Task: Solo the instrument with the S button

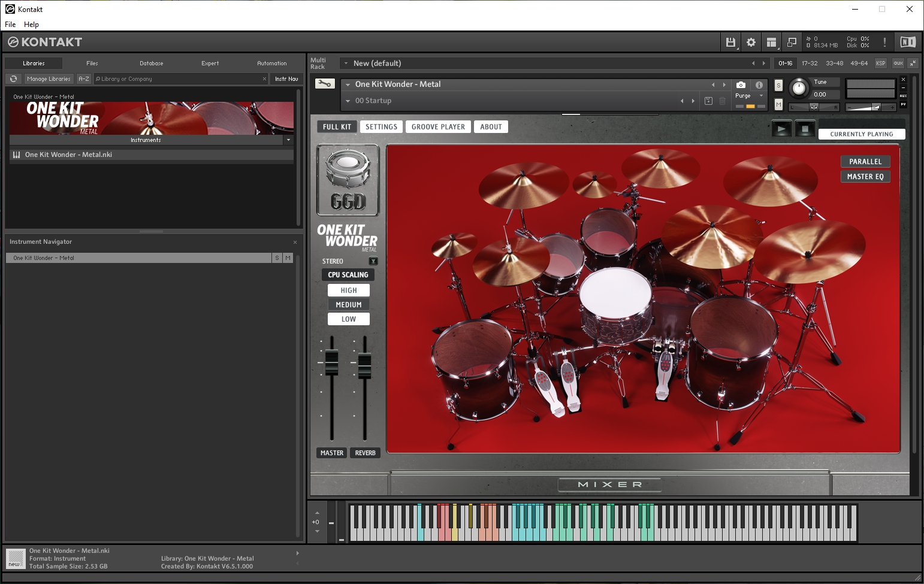Action: click(x=778, y=86)
